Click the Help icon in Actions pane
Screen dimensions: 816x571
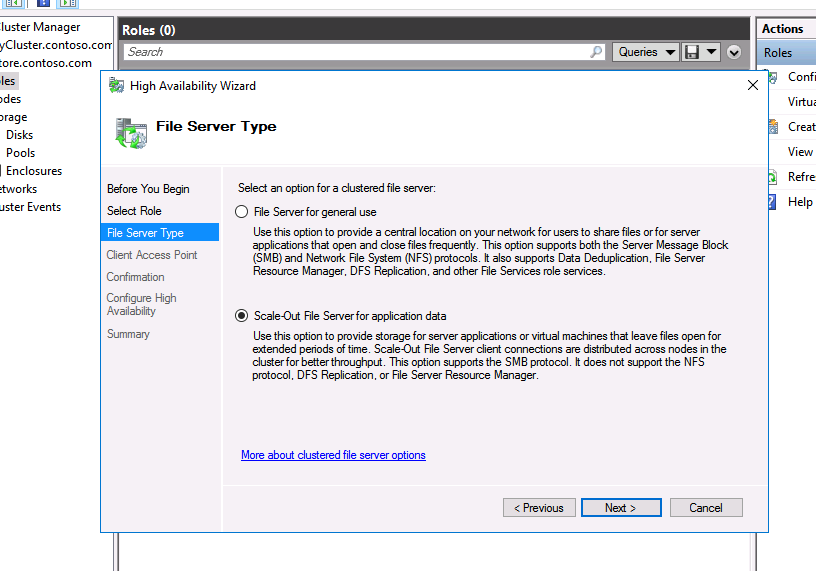[769, 202]
